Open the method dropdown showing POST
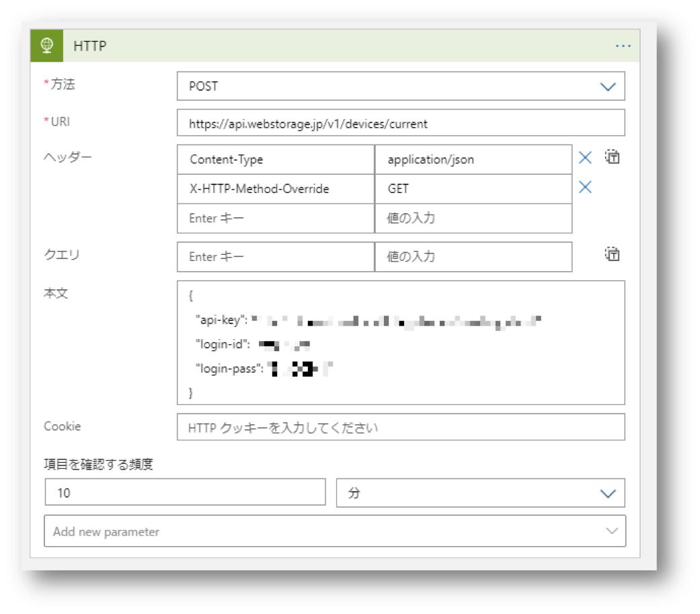 click(401, 86)
